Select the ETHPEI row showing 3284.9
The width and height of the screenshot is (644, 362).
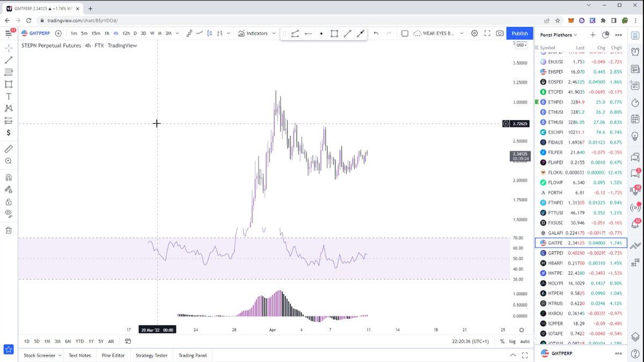tap(581, 102)
